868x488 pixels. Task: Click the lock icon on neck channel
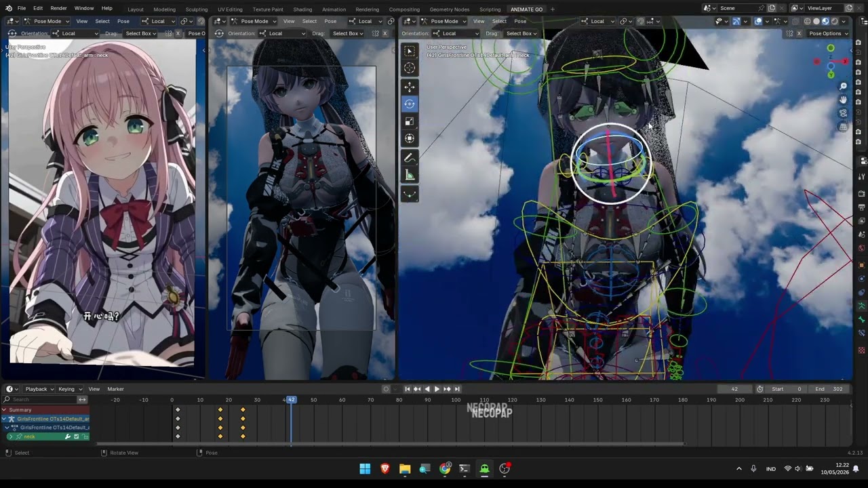tap(85, 436)
